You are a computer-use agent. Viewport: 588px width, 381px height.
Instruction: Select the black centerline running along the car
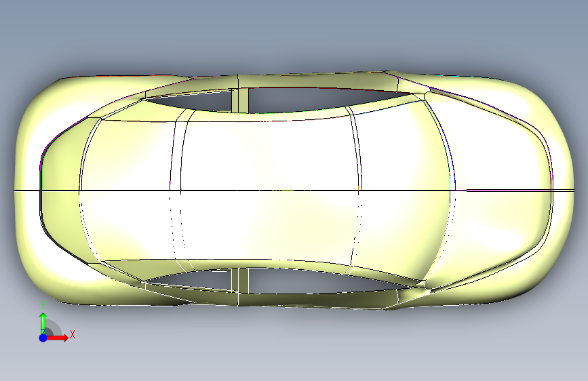coord(294,190)
